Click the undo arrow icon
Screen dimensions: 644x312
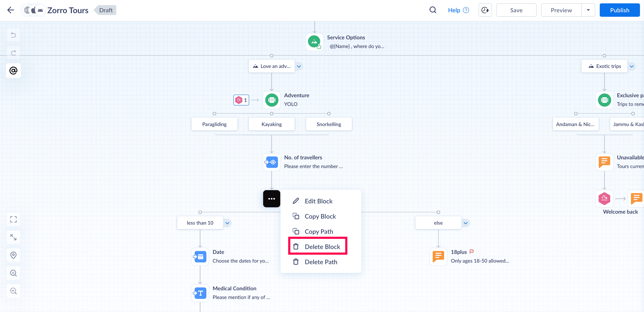13,35
